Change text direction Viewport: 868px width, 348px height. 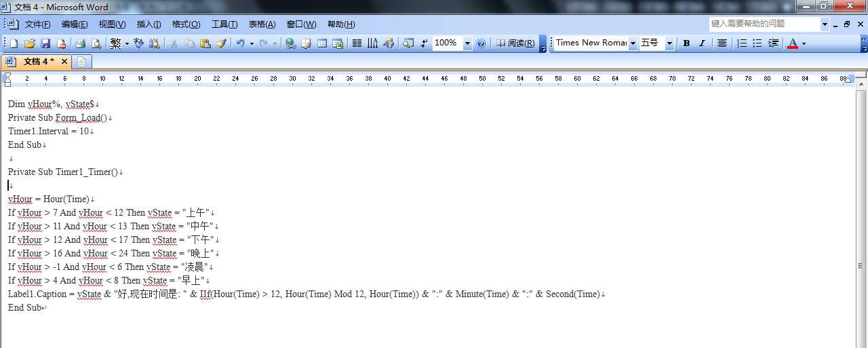point(372,43)
